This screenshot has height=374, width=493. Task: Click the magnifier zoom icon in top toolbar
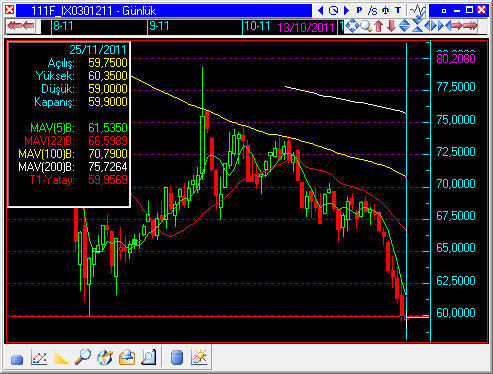pyautogui.click(x=366, y=26)
